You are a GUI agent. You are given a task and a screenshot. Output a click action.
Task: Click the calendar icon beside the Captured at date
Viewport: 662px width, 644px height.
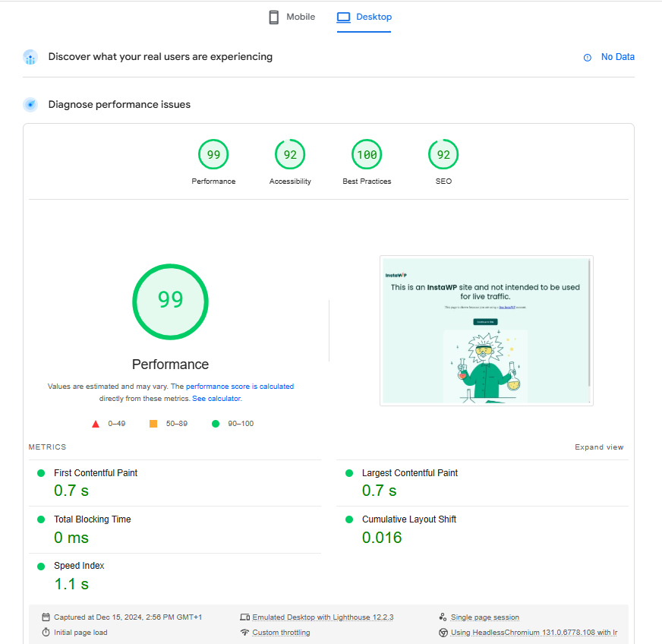coord(46,617)
